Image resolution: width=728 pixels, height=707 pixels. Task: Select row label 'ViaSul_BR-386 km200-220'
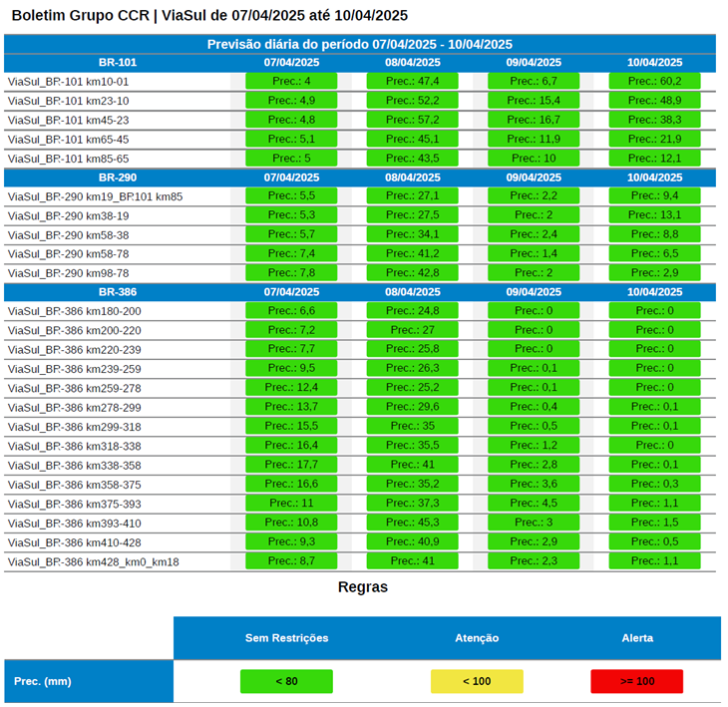tap(74, 330)
